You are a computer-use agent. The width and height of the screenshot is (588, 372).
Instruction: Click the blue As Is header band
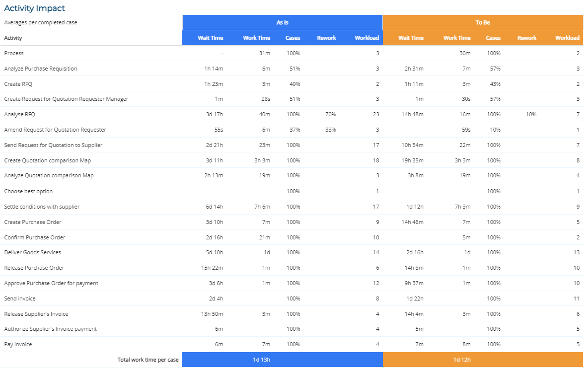(x=282, y=23)
